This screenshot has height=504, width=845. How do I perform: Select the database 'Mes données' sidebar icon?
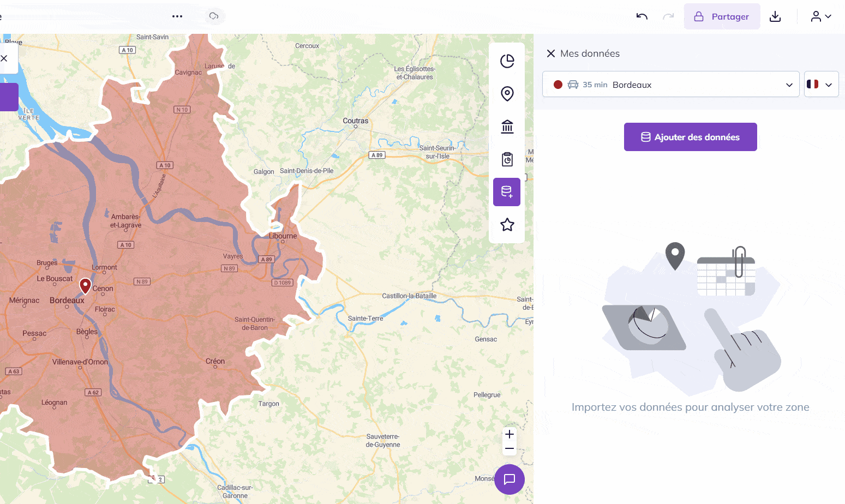pos(507,192)
